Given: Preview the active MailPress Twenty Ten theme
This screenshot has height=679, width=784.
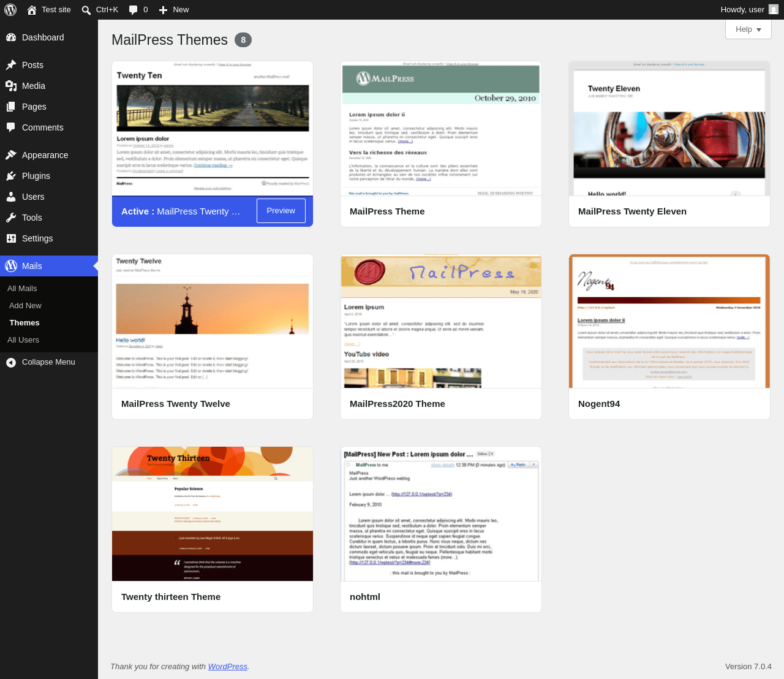Looking at the screenshot, I should 281,211.
